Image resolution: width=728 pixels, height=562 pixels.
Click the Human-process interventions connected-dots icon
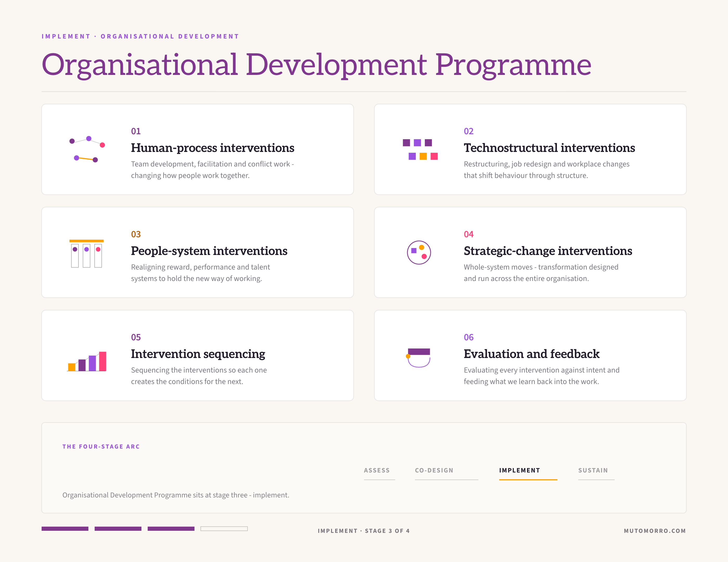87,149
